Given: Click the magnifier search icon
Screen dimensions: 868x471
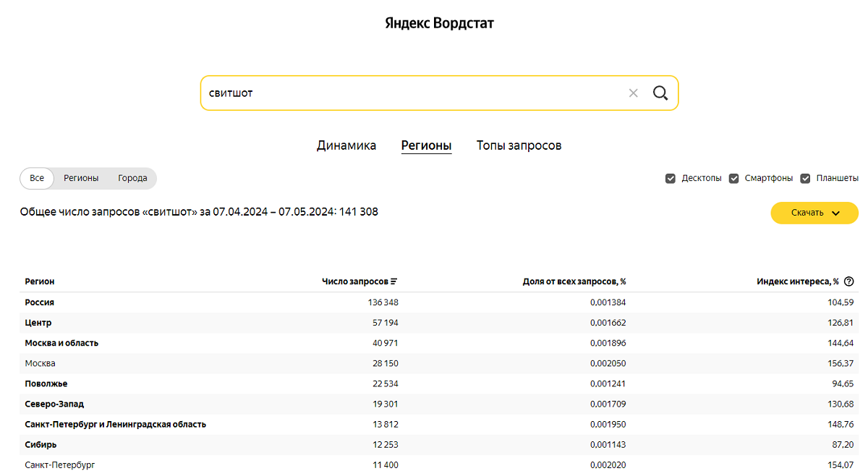Looking at the screenshot, I should click(660, 93).
